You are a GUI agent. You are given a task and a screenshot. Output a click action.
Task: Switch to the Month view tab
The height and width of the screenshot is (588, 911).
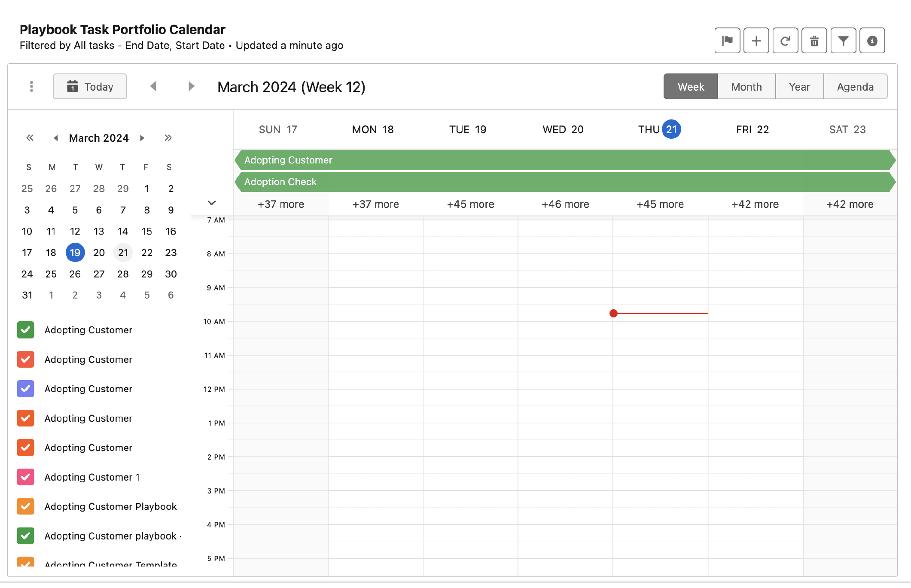746,87
